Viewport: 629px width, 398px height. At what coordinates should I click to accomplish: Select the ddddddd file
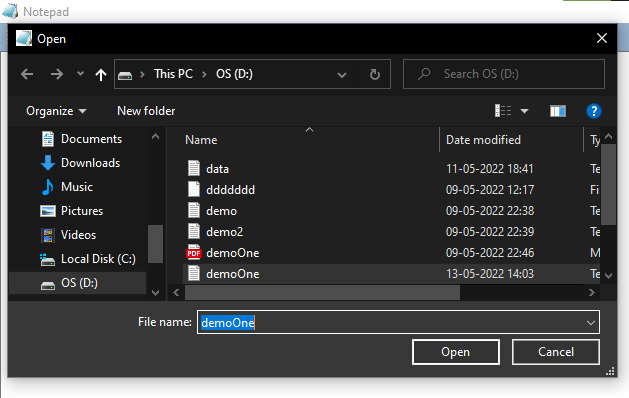coord(230,190)
